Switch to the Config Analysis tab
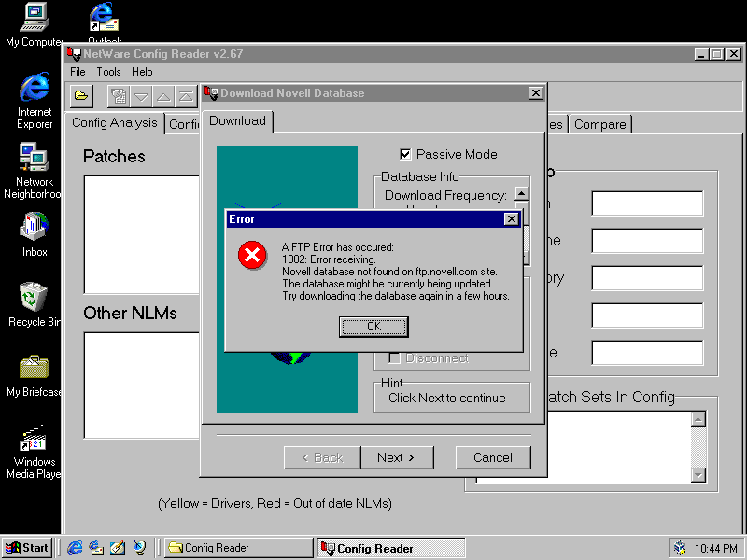 pos(114,123)
